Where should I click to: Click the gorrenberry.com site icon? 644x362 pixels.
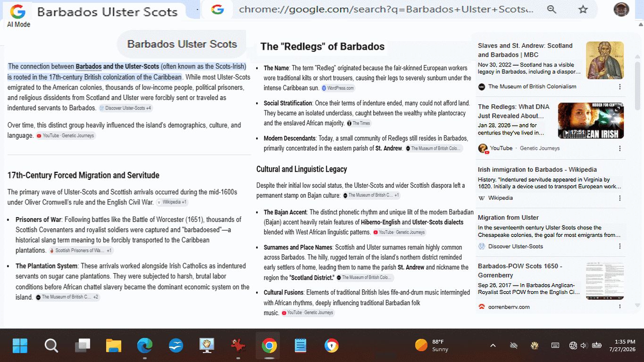click(482, 307)
